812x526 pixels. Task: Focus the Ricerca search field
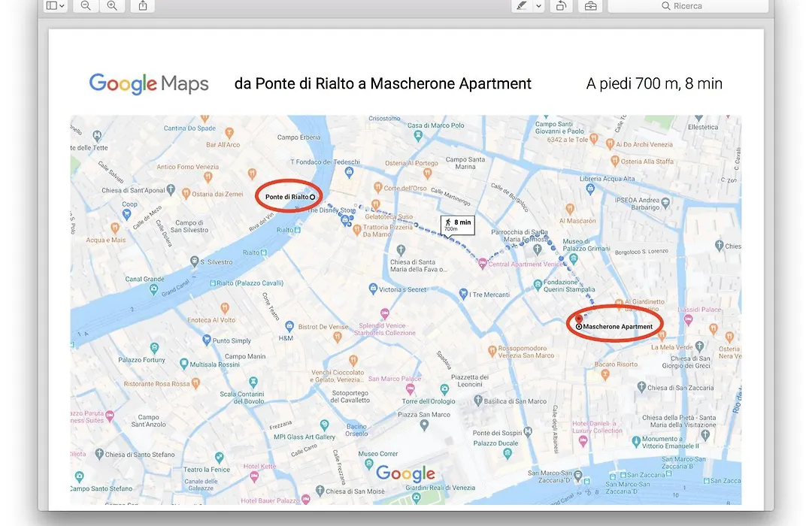[688, 6]
